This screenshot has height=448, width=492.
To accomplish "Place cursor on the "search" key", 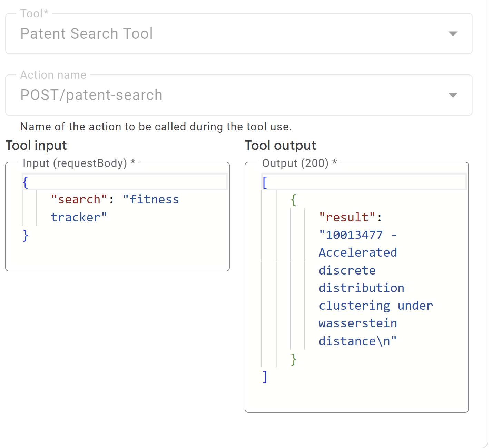I will click(x=79, y=200).
